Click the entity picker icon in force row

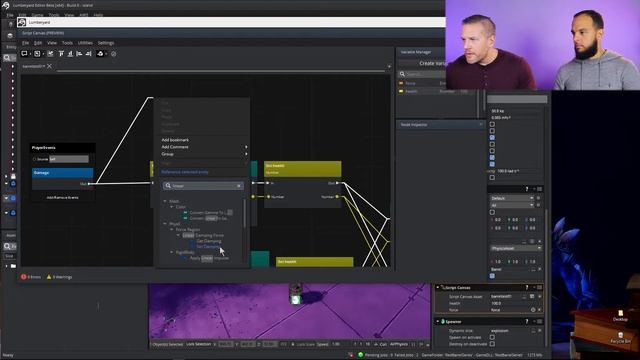(x=533, y=310)
